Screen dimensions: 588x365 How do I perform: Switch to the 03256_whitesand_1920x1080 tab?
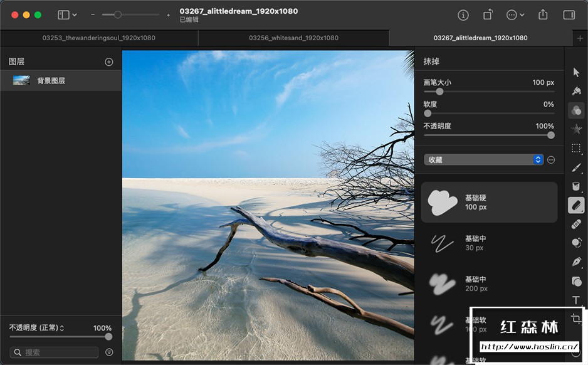click(x=294, y=38)
